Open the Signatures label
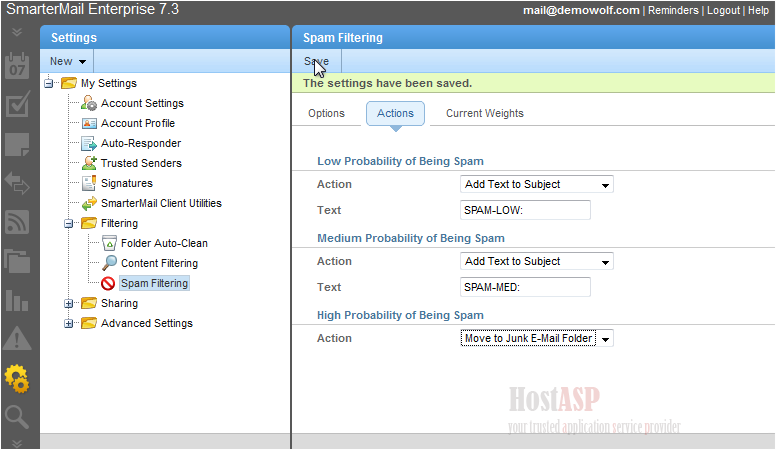The height and width of the screenshot is (450, 776). pos(127,183)
